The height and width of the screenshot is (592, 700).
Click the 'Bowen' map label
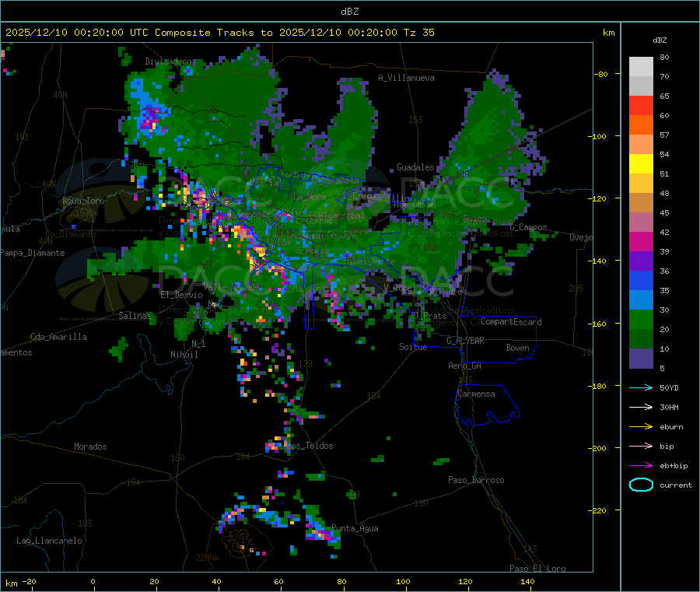[517, 348]
